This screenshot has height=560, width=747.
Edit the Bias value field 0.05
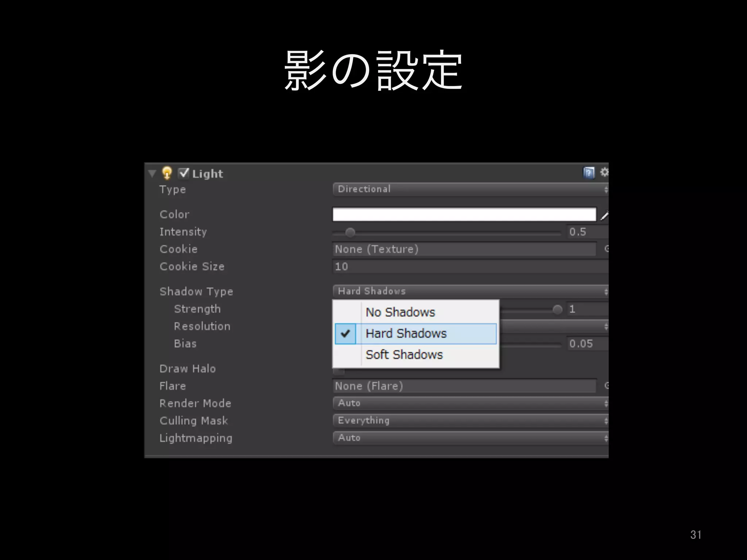[x=588, y=343]
